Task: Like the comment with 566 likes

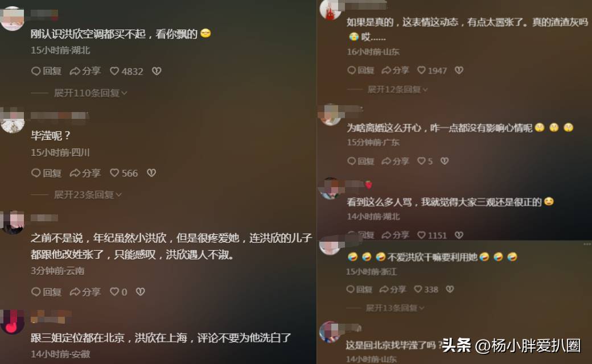Action: coord(124,173)
